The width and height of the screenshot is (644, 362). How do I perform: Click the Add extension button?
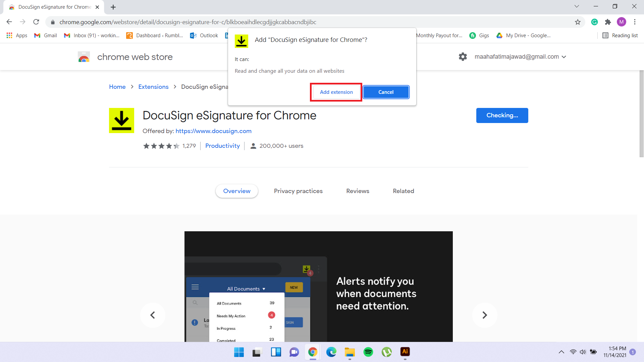coord(336,92)
